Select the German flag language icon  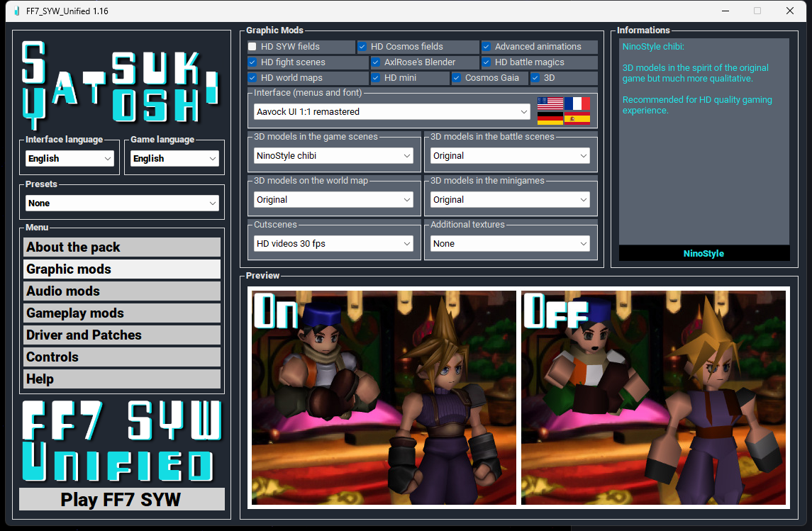[550, 118]
